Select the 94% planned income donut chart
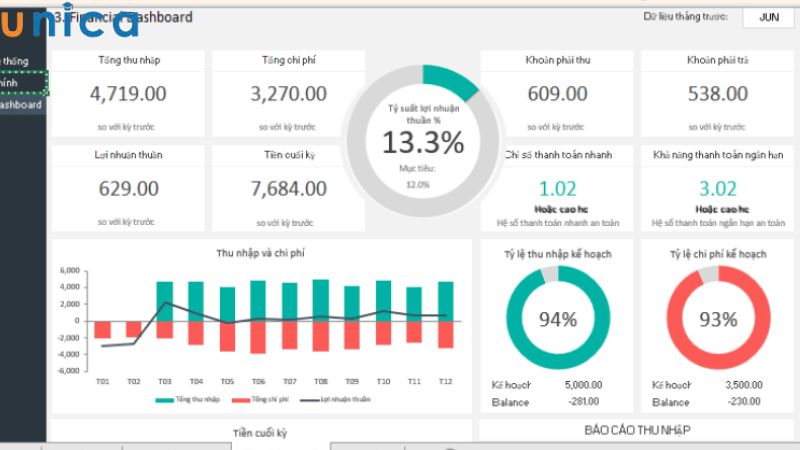The width and height of the screenshot is (800, 450). pyautogui.click(x=557, y=319)
